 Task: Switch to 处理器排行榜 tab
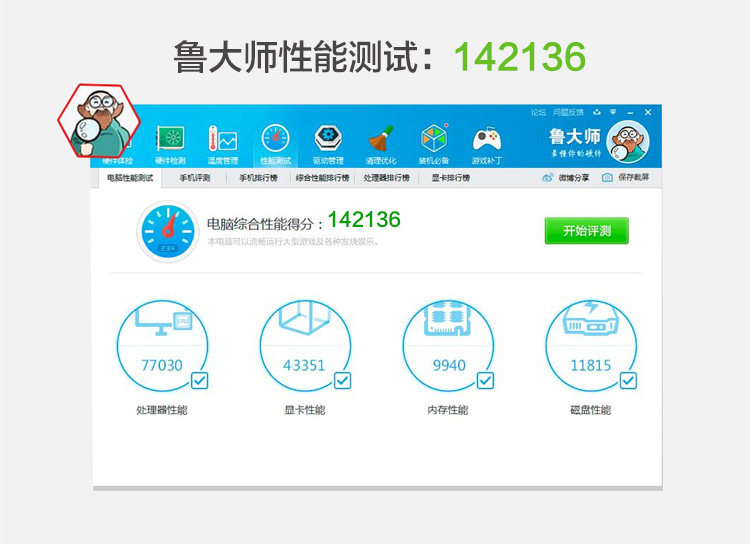click(x=386, y=178)
